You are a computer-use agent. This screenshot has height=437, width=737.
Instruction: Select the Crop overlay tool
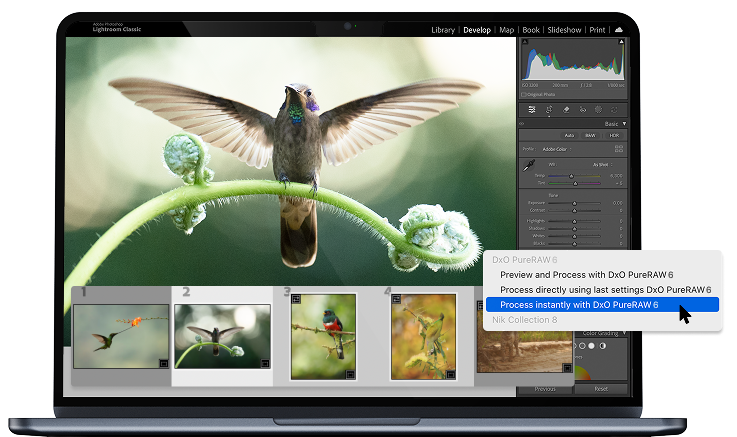tap(549, 110)
